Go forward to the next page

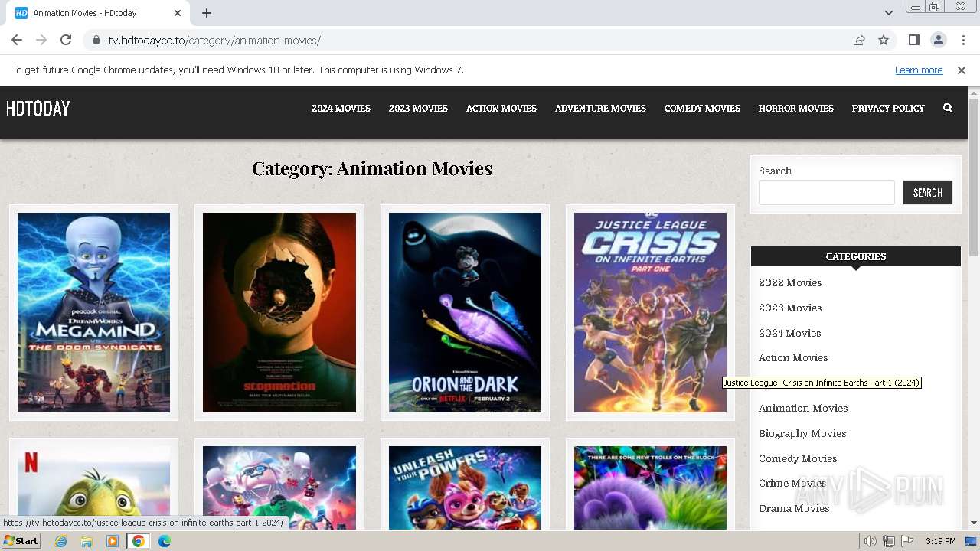(x=41, y=40)
